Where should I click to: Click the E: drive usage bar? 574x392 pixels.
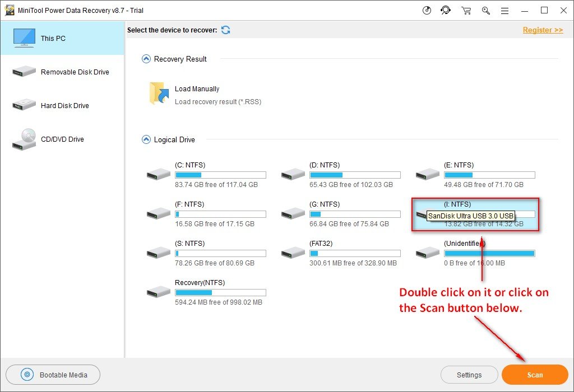[x=489, y=175]
